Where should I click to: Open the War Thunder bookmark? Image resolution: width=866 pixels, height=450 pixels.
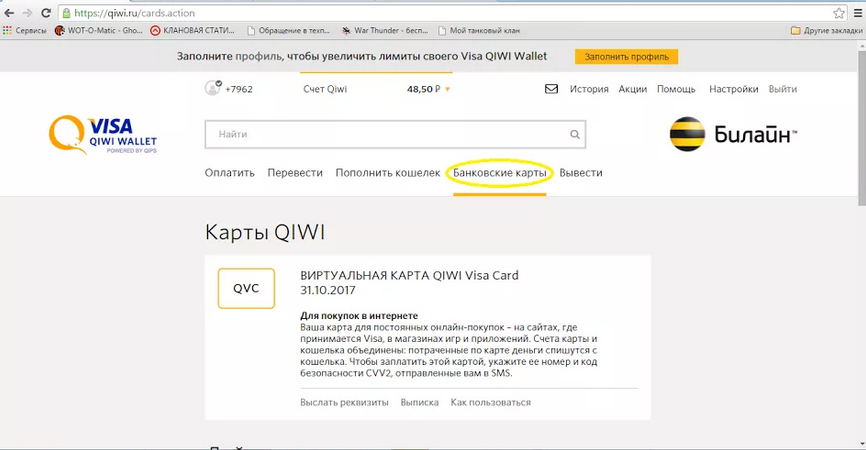tap(385, 30)
